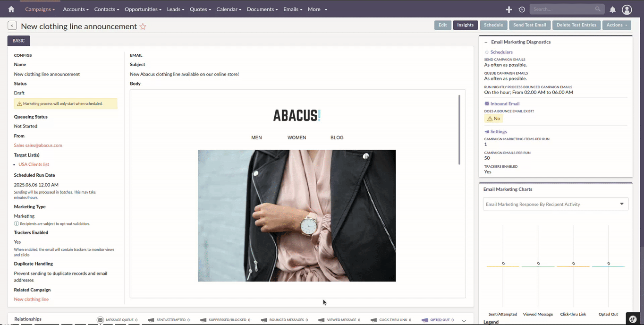Open the USA Clients list link
This screenshot has height=325, width=644.
34,164
